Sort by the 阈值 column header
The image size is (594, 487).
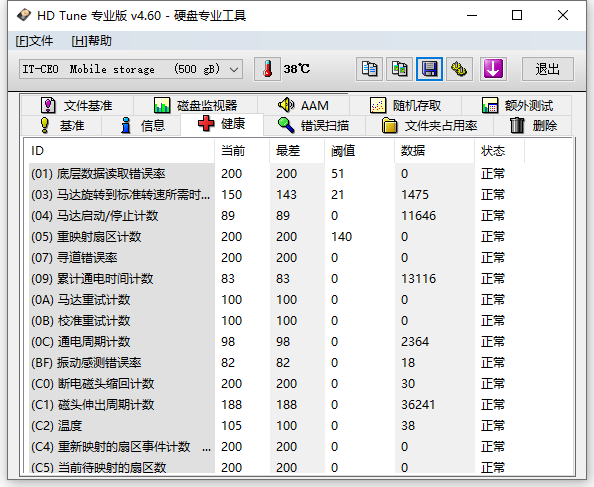point(360,151)
